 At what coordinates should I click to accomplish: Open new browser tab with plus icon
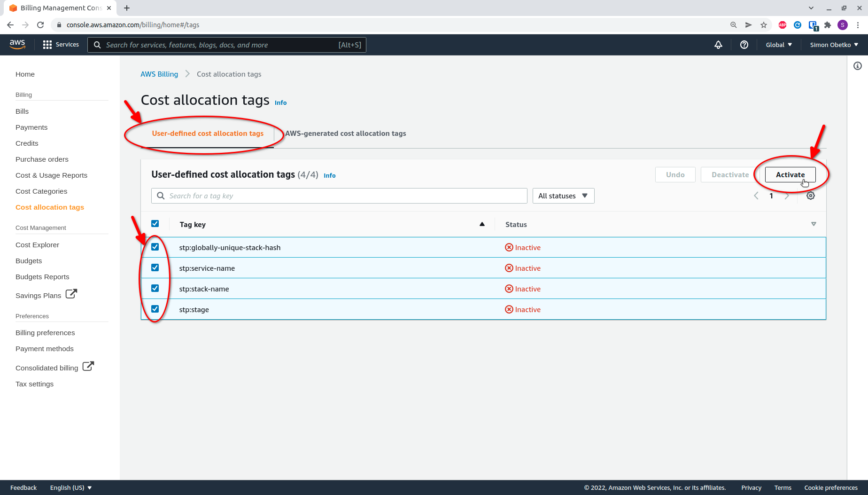(x=127, y=8)
